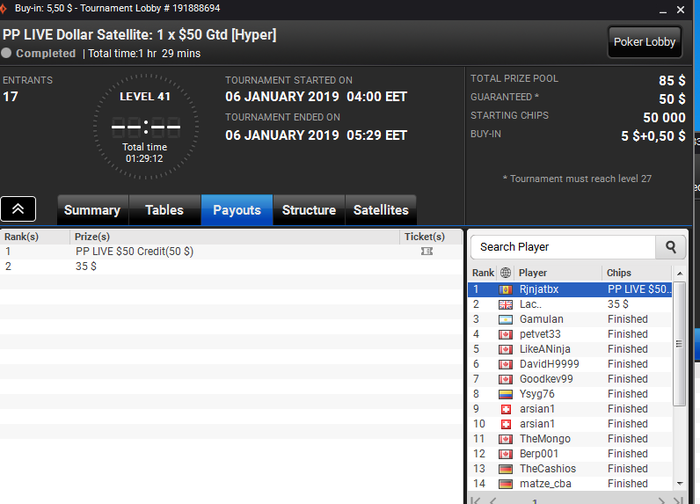This screenshot has height=504, width=700.
Task: Open the Structure tab
Action: pyautogui.click(x=309, y=210)
